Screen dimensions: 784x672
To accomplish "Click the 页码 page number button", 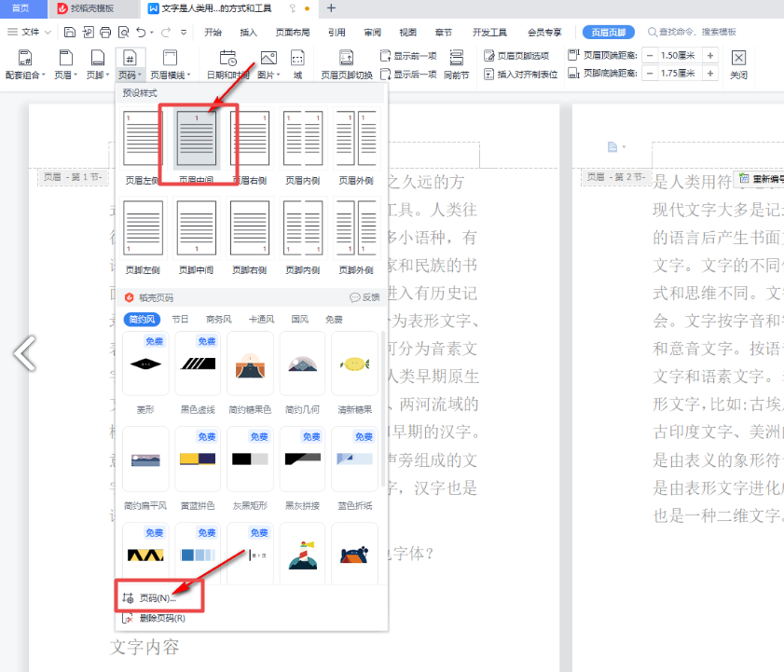I will click(x=130, y=64).
